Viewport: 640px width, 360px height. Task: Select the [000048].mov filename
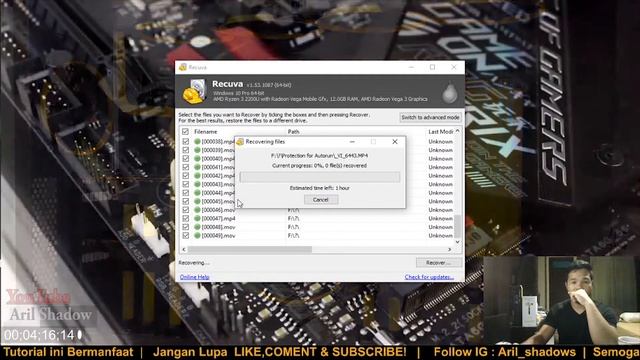(x=218, y=227)
